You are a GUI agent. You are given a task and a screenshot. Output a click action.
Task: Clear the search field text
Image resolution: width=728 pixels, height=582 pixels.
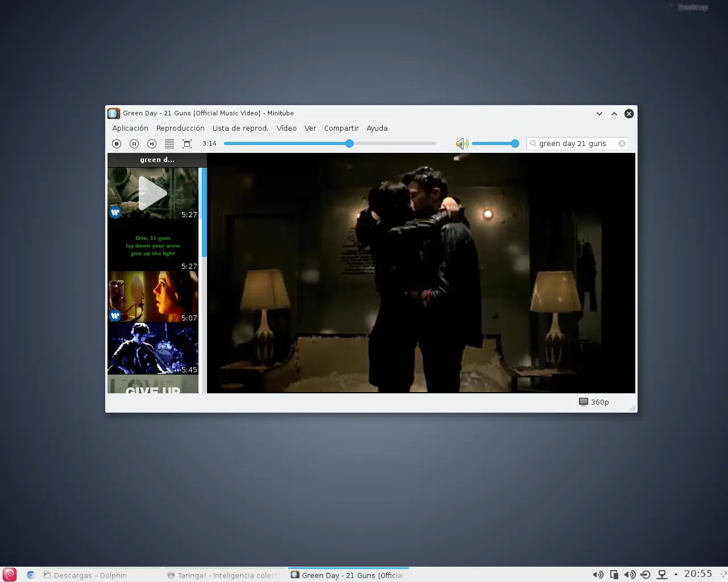pos(622,144)
